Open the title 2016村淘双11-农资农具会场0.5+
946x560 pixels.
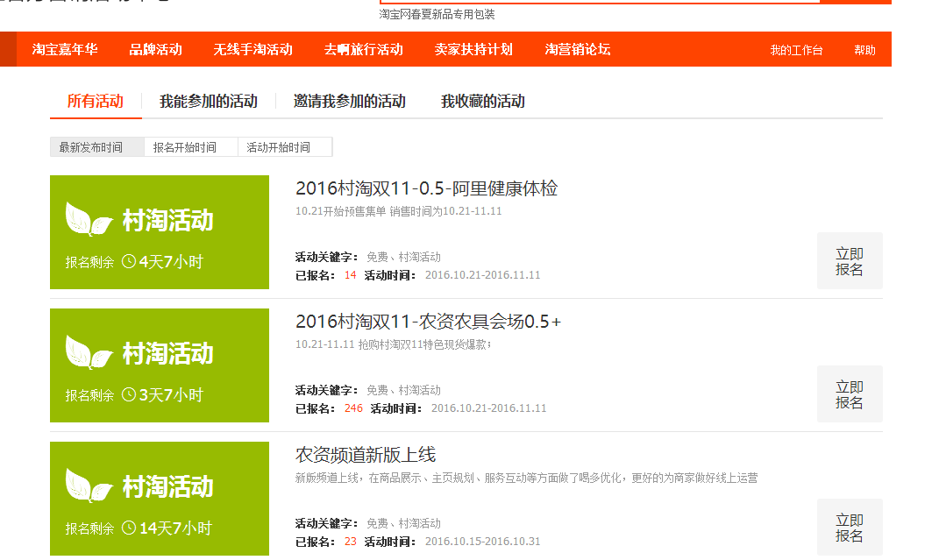click(429, 322)
